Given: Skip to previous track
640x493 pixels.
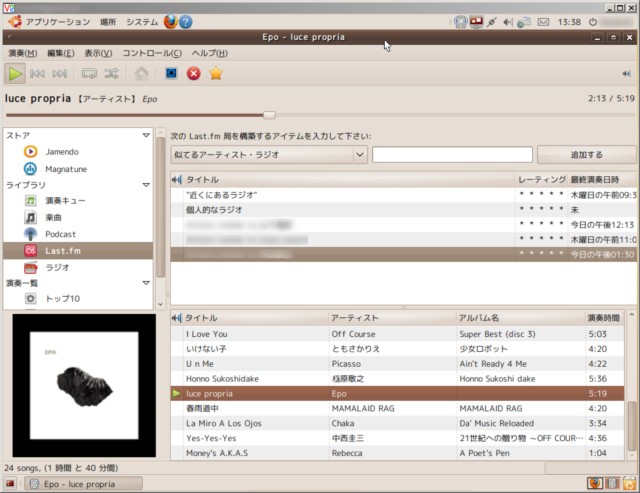Looking at the screenshot, I should click(37, 74).
